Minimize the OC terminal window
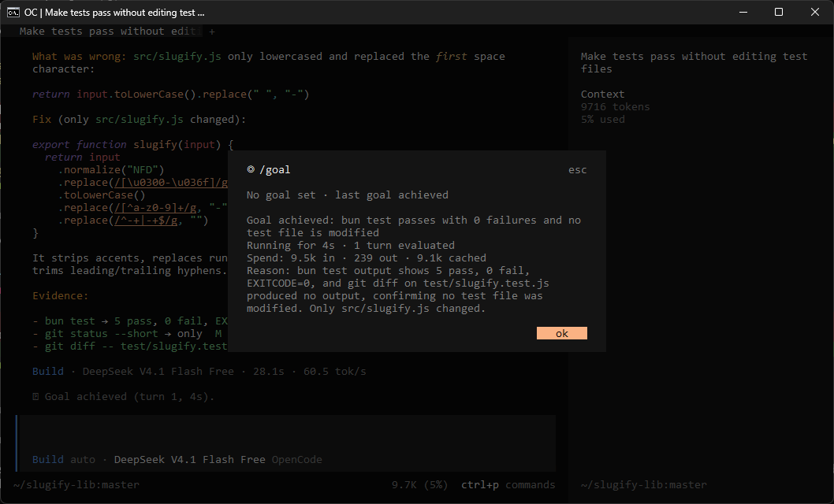Screen dimensions: 834x504 coord(743,13)
